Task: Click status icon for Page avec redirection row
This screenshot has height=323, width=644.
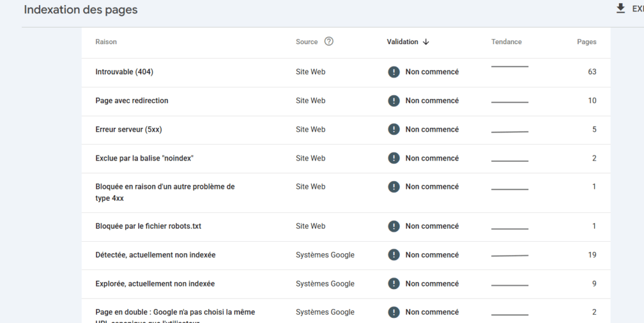Action: coord(394,101)
